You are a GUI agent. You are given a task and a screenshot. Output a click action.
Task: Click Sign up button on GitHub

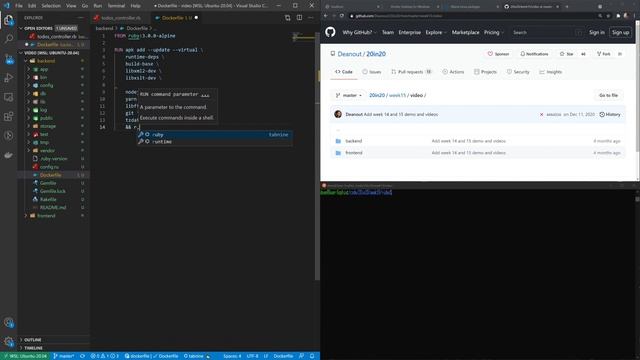coord(620,32)
